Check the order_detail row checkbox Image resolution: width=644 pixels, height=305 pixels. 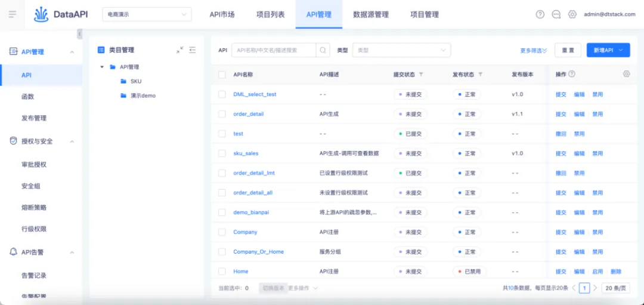tap(222, 114)
